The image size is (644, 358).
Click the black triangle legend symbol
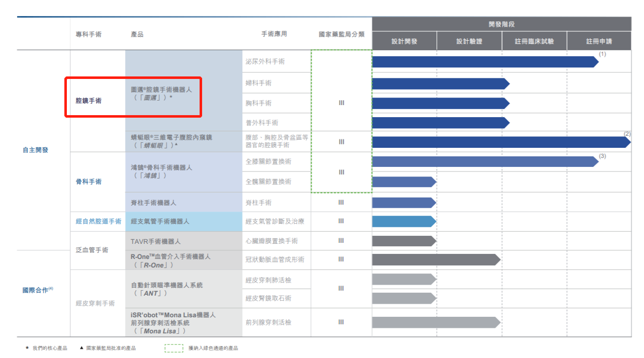pos(81,348)
